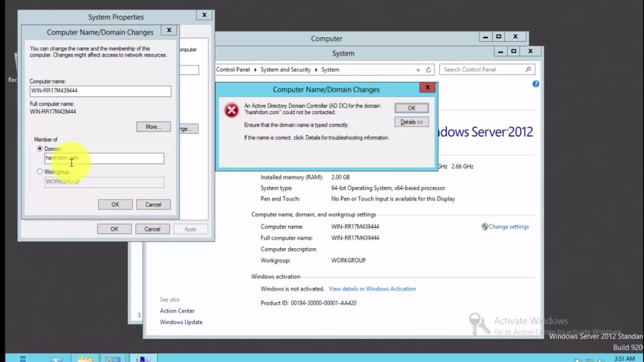Viewport: 644px width, 362px height.
Task: Click the Apply button in System Properties
Action: 190,229
